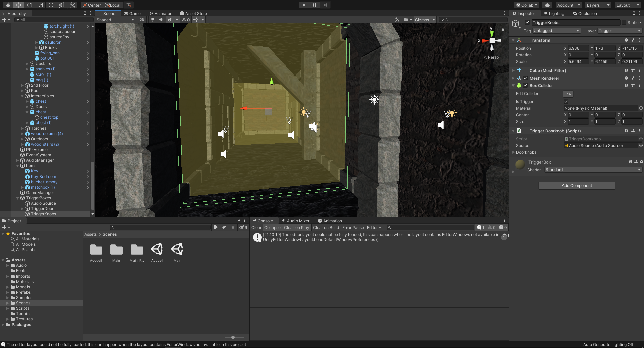This screenshot has height=348, width=644.
Task: Switch to the Game tab
Action: pyautogui.click(x=132, y=14)
